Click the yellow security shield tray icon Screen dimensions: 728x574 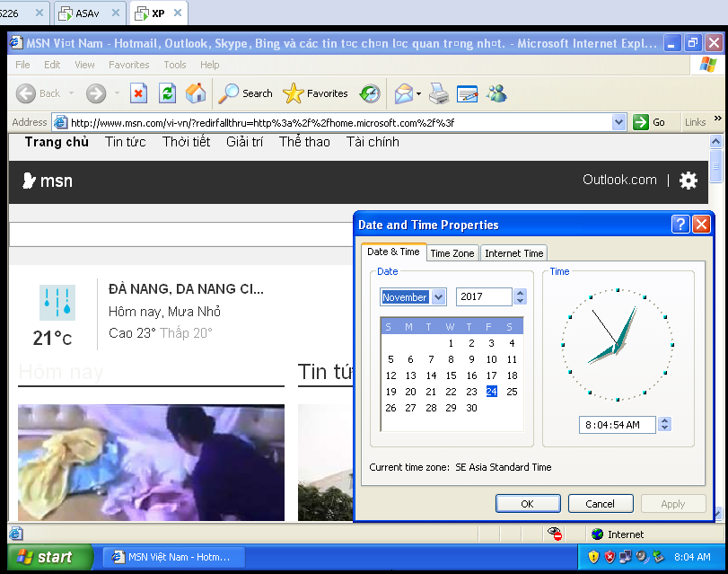click(593, 557)
